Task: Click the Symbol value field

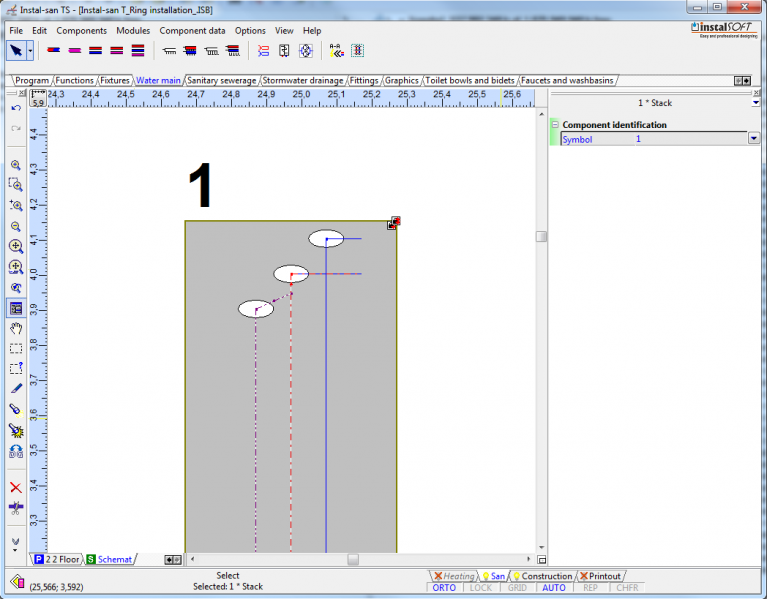Action: pos(690,139)
